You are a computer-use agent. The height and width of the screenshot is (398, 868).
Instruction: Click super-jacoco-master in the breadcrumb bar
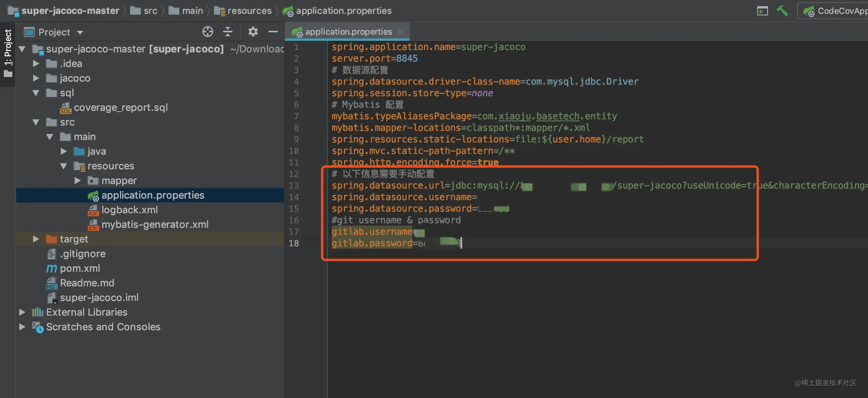[63, 11]
